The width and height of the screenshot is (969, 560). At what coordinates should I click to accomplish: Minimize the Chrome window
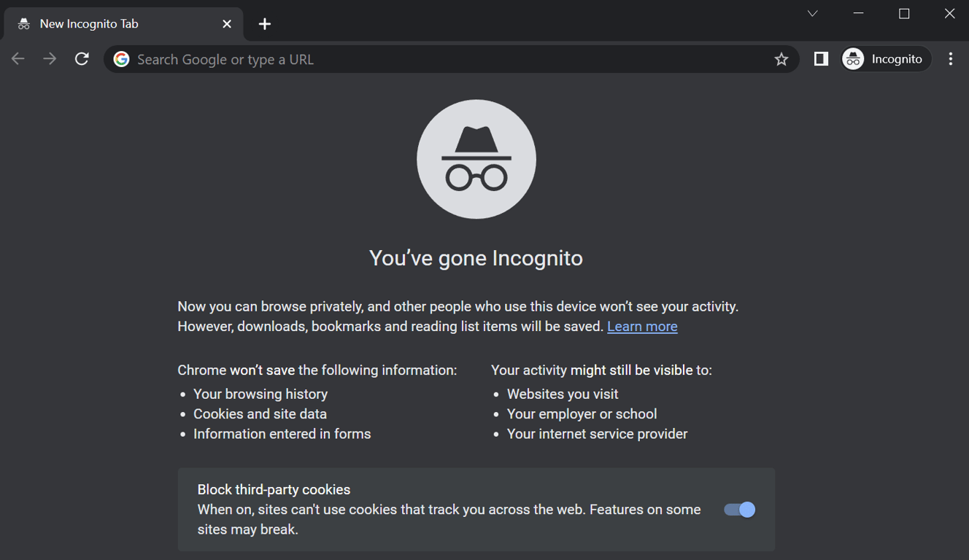point(858,12)
